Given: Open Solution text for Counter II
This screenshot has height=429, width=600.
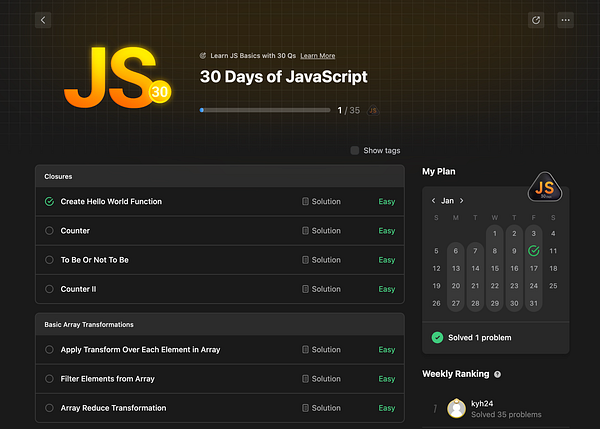Looking at the screenshot, I should (x=326, y=289).
